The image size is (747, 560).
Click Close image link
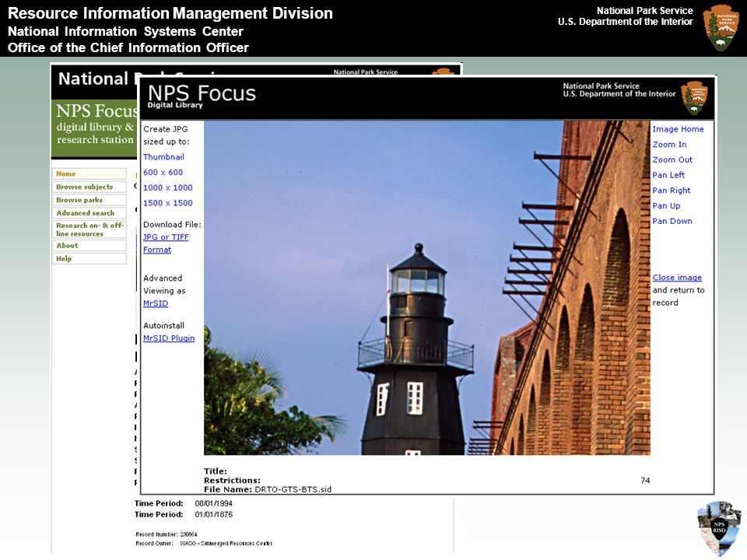(677, 278)
